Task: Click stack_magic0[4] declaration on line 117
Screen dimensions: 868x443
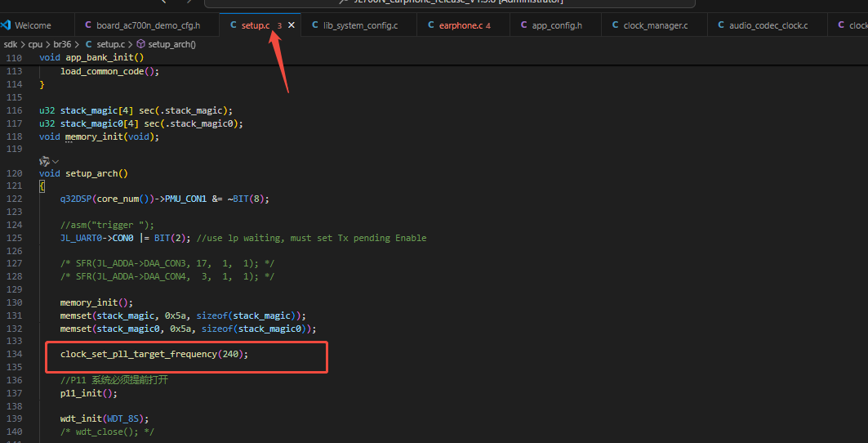Action: pos(99,123)
